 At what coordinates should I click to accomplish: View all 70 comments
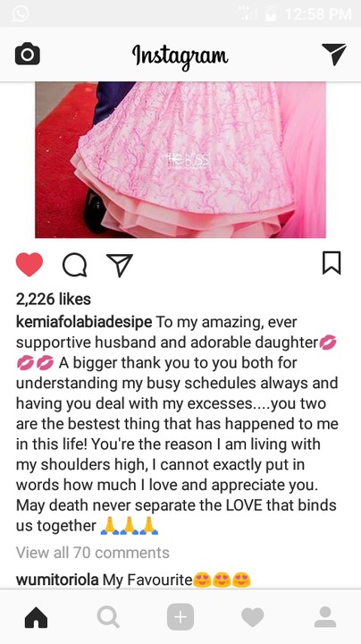pos(93,553)
